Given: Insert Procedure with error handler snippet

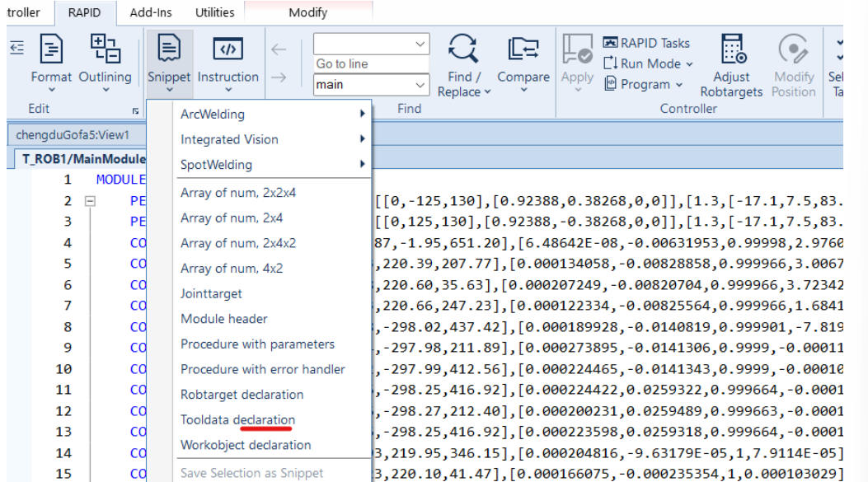Looking at the screenshot, I should point(262,368).
